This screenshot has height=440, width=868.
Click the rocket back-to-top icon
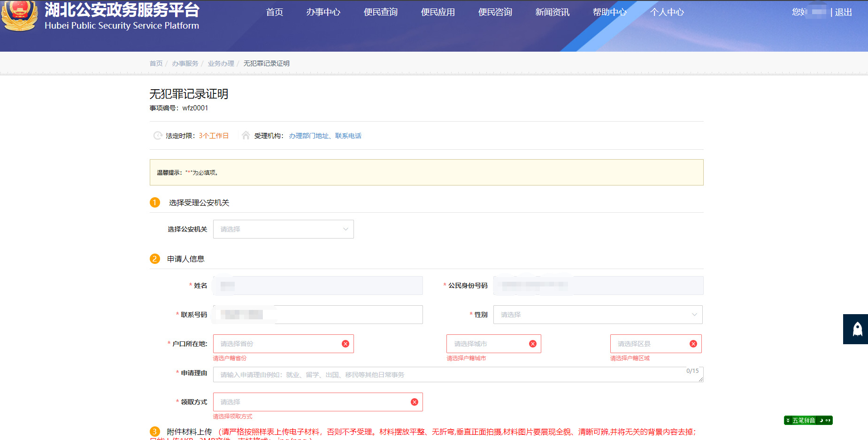point(857,329)
